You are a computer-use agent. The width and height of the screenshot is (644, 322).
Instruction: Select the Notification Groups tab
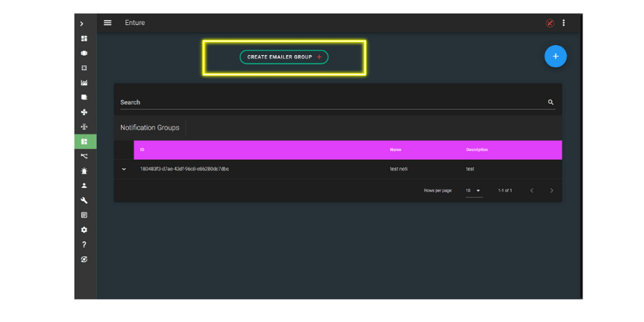pos(150,128)
